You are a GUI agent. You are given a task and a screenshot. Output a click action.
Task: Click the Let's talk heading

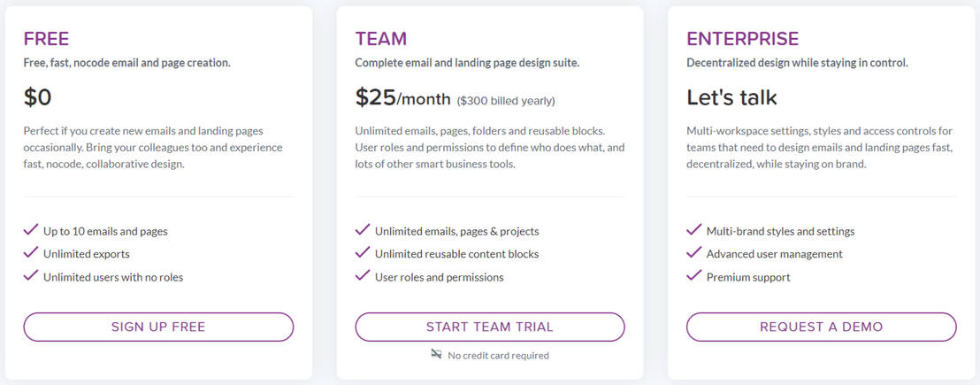[x=732, y=97]
